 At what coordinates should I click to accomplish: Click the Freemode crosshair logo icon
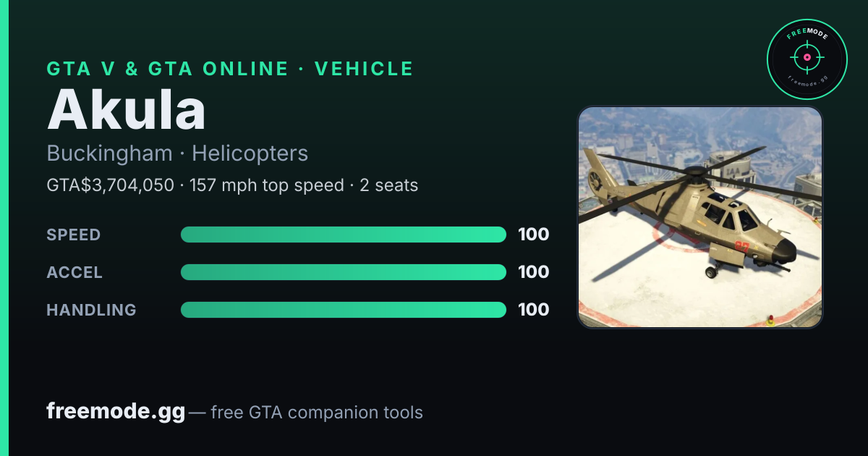[x=807, y=59]
